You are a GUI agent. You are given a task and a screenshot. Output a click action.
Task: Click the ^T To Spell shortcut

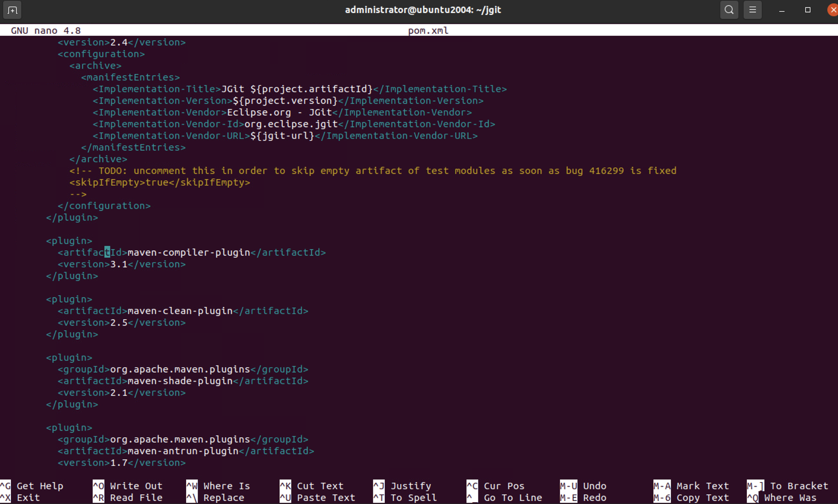405,498
